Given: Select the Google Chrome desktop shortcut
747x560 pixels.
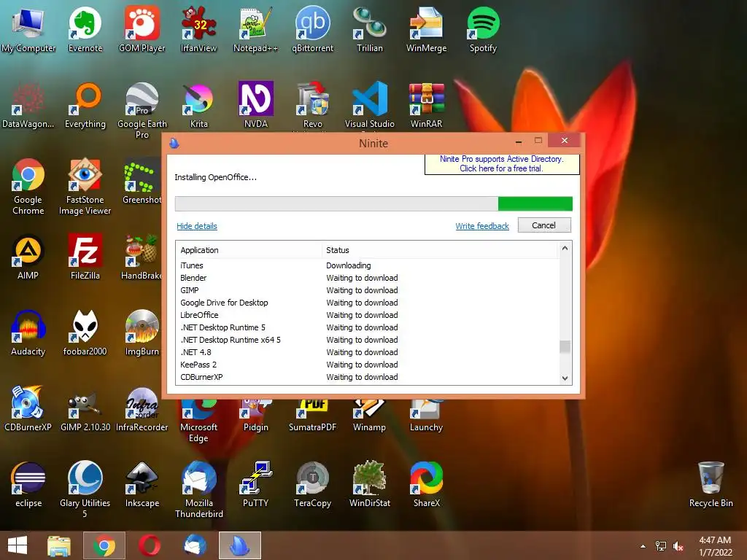Looking at the screenshot, I should click(x=28, y=187).
